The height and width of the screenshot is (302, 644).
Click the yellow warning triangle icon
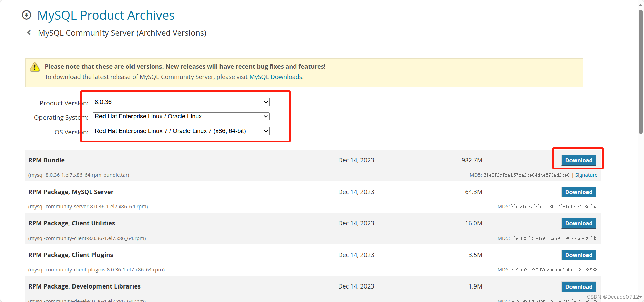(x=35, y=67)
